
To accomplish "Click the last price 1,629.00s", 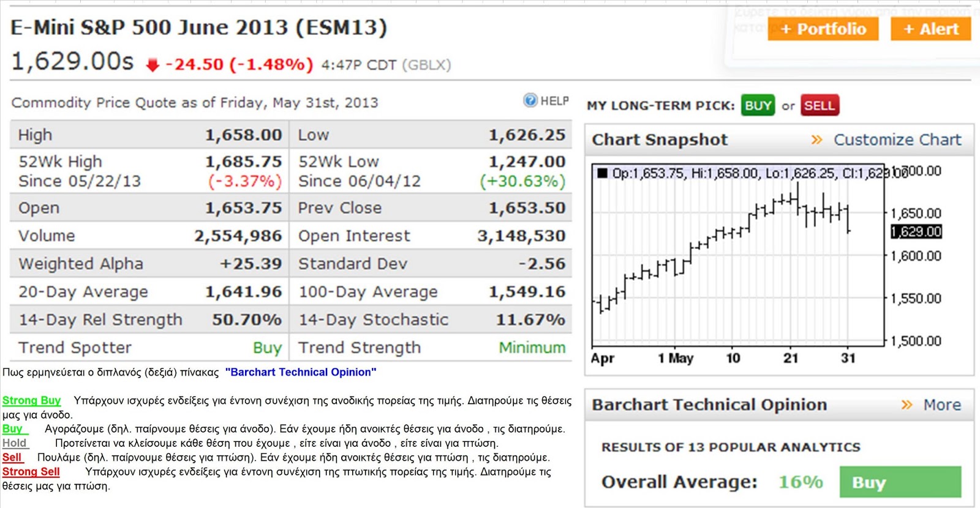I will point(72,62).
